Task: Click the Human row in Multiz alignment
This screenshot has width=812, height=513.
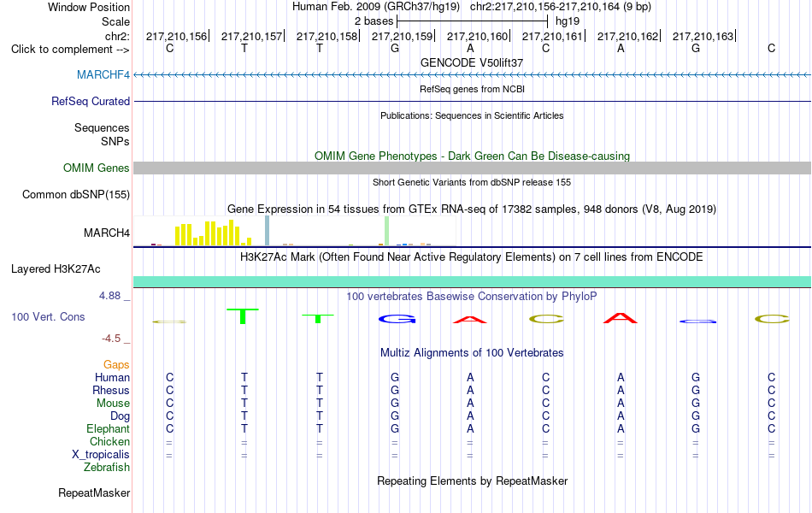Action: (472, 377)
